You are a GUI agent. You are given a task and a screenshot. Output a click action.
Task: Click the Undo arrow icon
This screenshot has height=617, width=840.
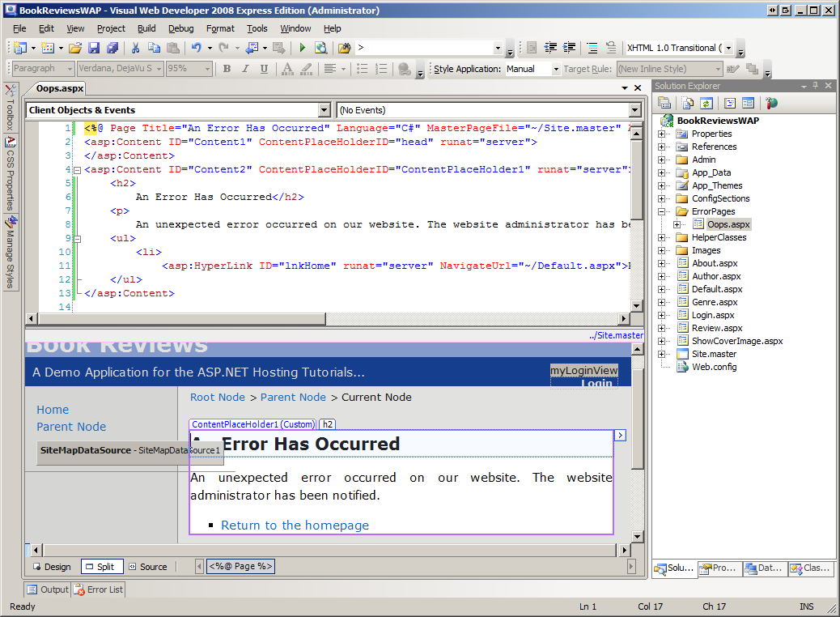point(196,48)
